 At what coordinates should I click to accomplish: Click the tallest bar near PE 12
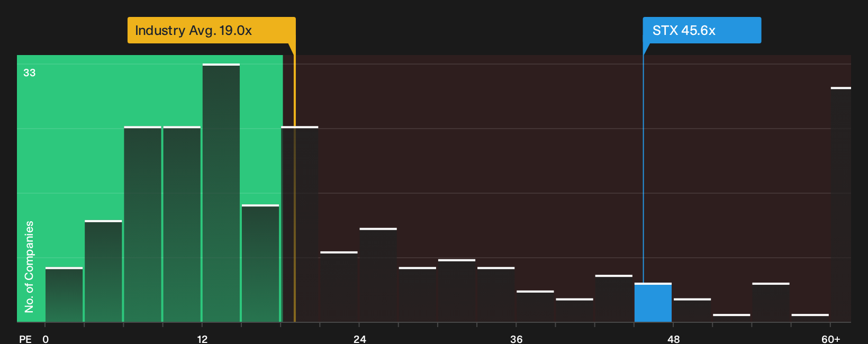pos(221,193)
